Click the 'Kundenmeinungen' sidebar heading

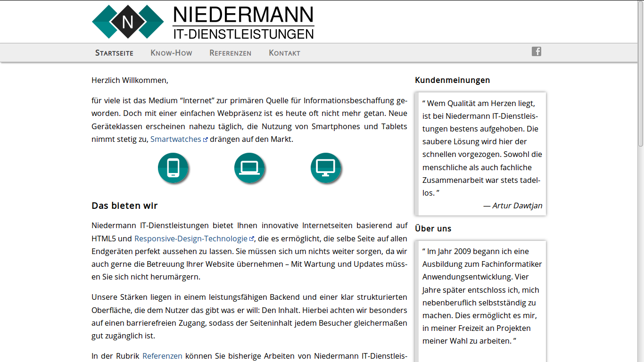452,80
